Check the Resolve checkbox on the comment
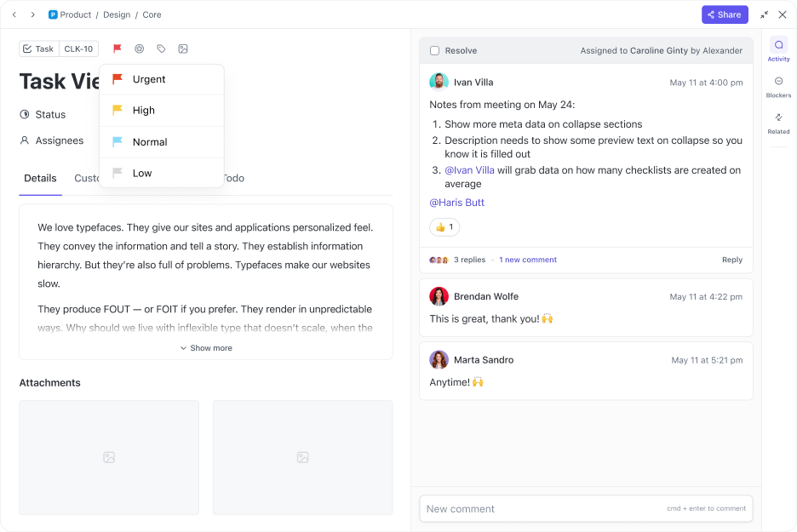The height and width of the screenshot is (532, 797). pyautogui.click(x=433, y=50)
